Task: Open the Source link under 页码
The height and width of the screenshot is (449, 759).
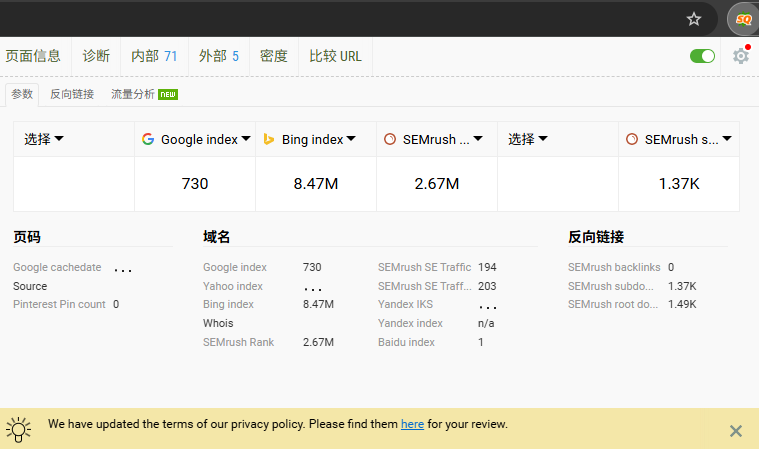Action: (x=30, y=286)
